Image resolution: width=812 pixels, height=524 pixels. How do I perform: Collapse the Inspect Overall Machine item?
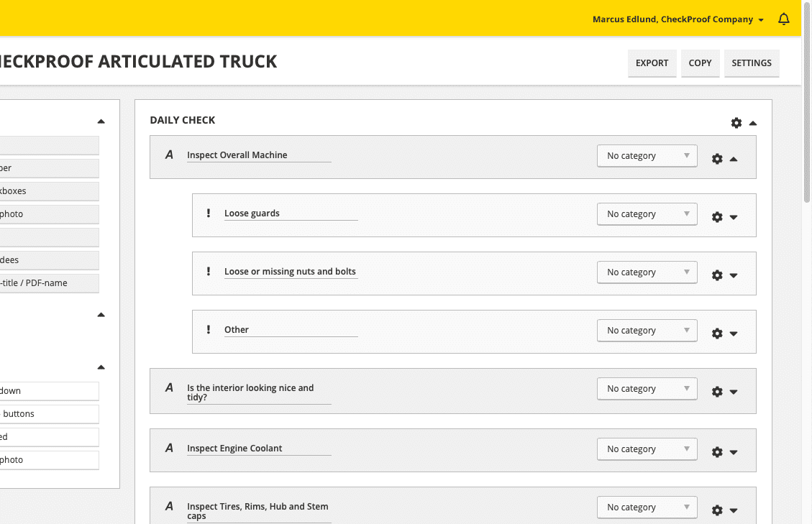[x=733, y=159]
